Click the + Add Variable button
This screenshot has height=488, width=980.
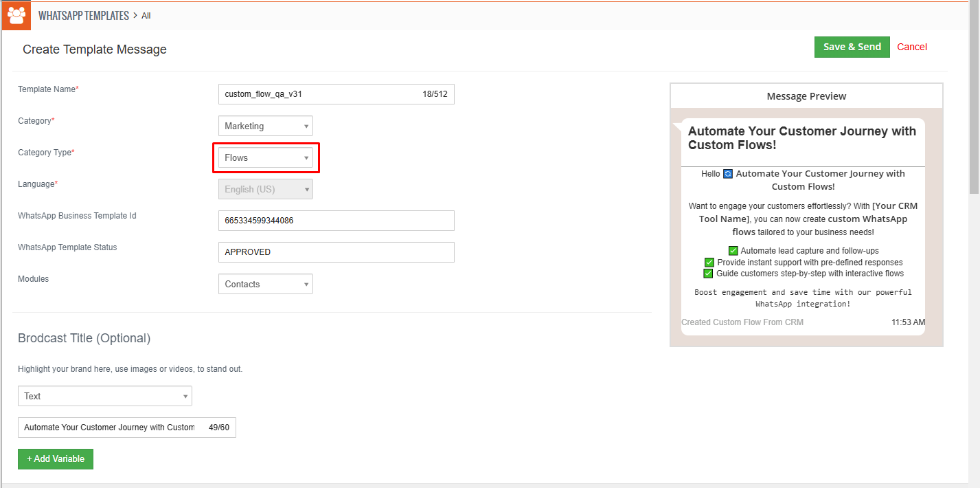pyautogui.click(x=56, y=459)
